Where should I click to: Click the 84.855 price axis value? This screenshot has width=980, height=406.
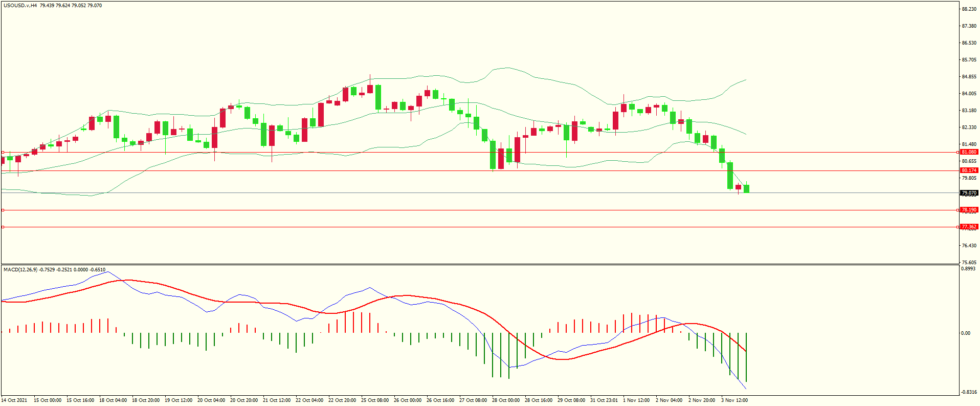(969, 77)
